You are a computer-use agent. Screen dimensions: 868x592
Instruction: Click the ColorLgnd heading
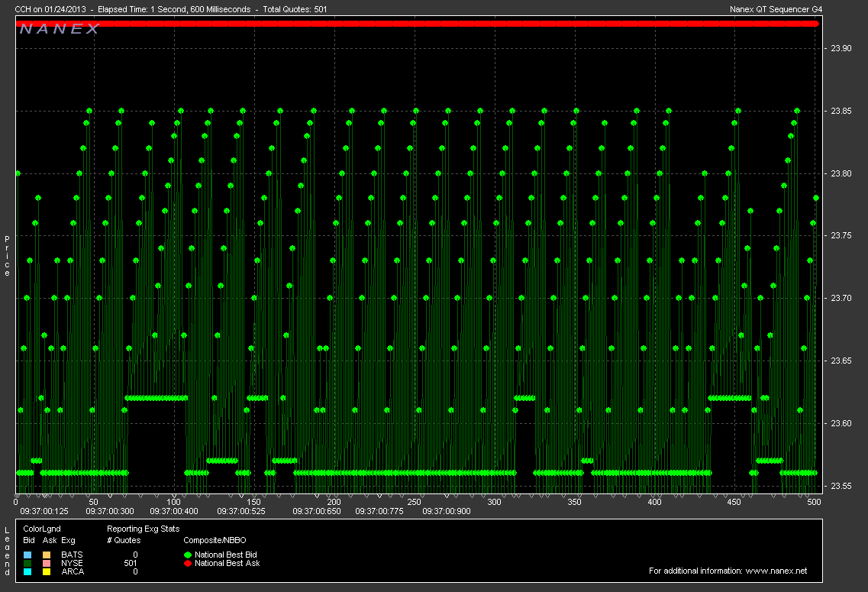point(42,529)
